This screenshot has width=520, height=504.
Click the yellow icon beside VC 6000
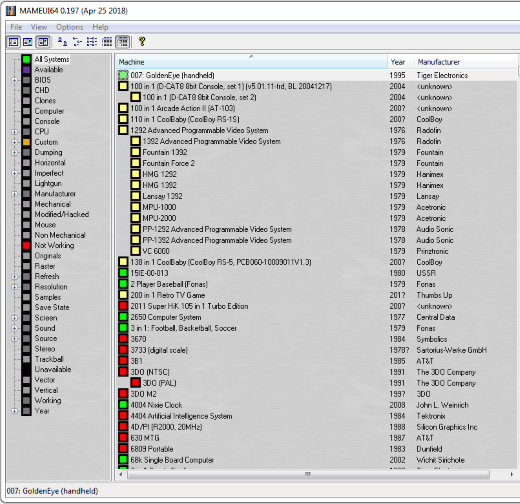point(135,251)
